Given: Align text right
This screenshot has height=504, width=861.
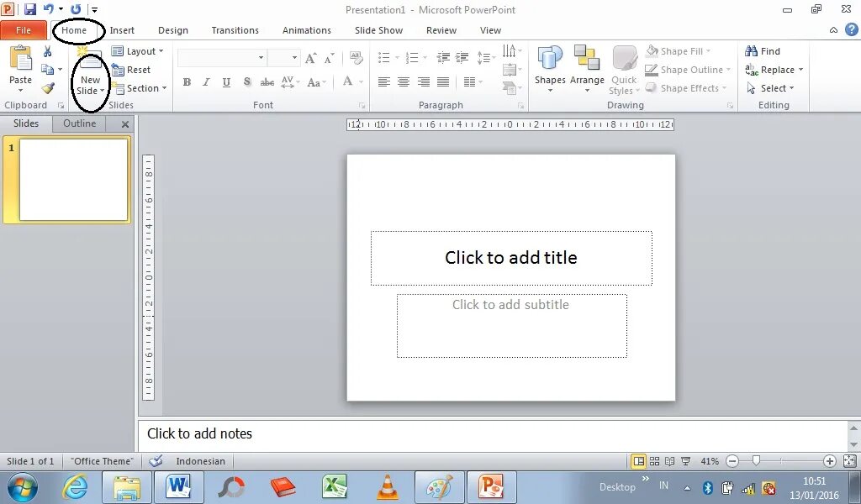Looking at the screenshot, I should coord(424,82).
